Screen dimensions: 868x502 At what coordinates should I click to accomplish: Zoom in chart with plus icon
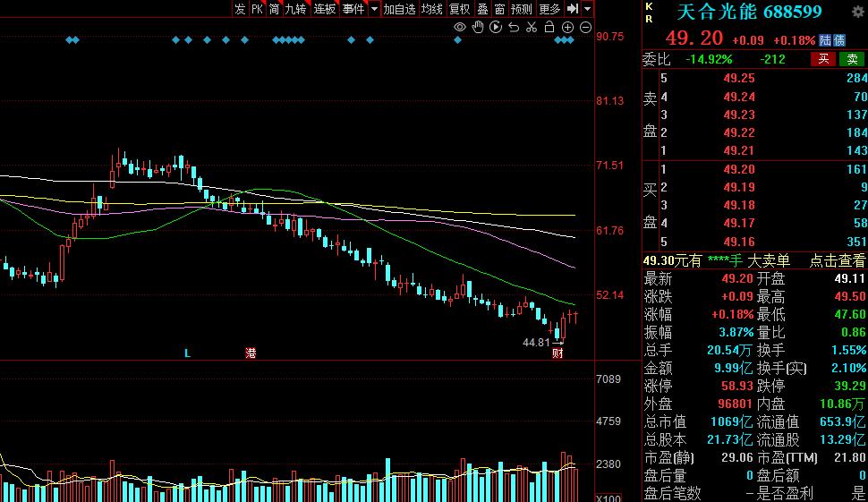pyautogui.click(x=567, y=27)
